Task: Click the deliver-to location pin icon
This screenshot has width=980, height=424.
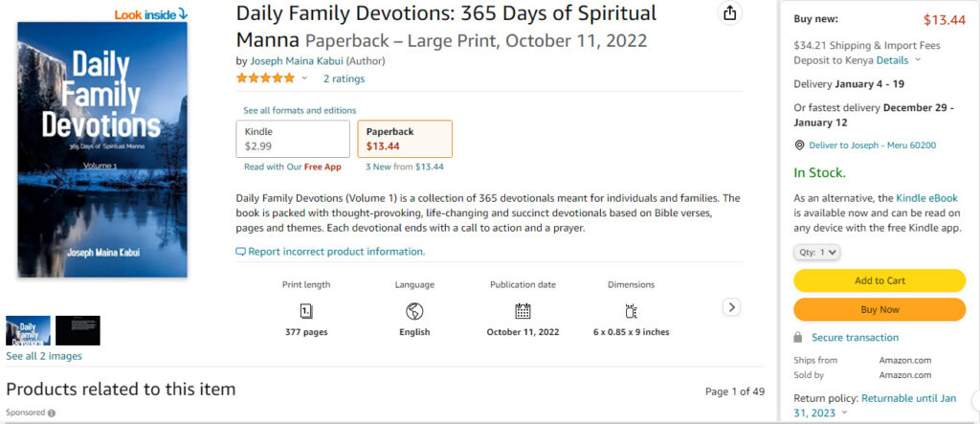Action: pos(800,145)
